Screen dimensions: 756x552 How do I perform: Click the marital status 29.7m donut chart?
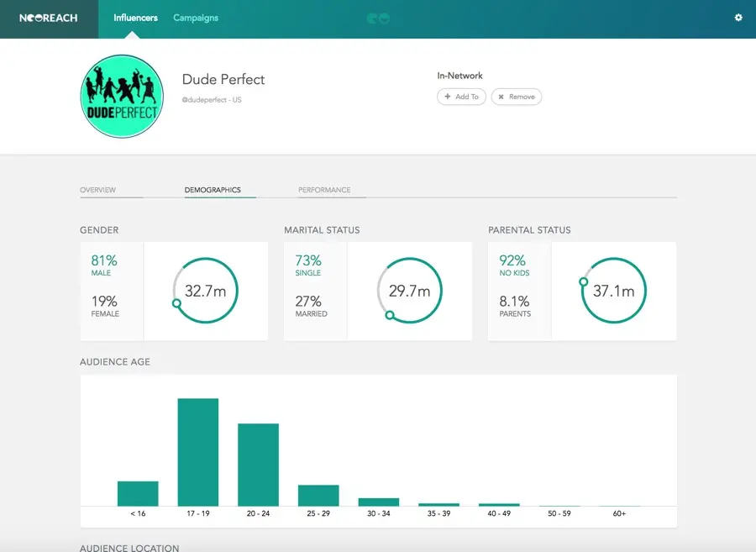[410, 291]
